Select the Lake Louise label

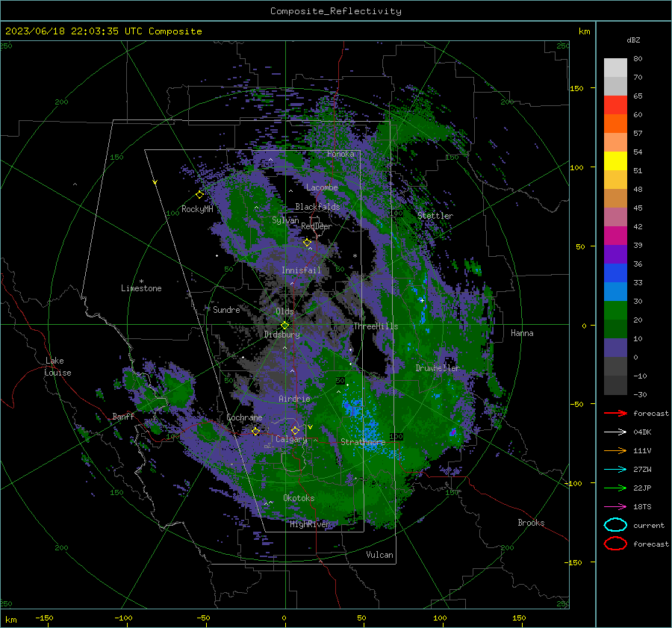coord(57,367)
